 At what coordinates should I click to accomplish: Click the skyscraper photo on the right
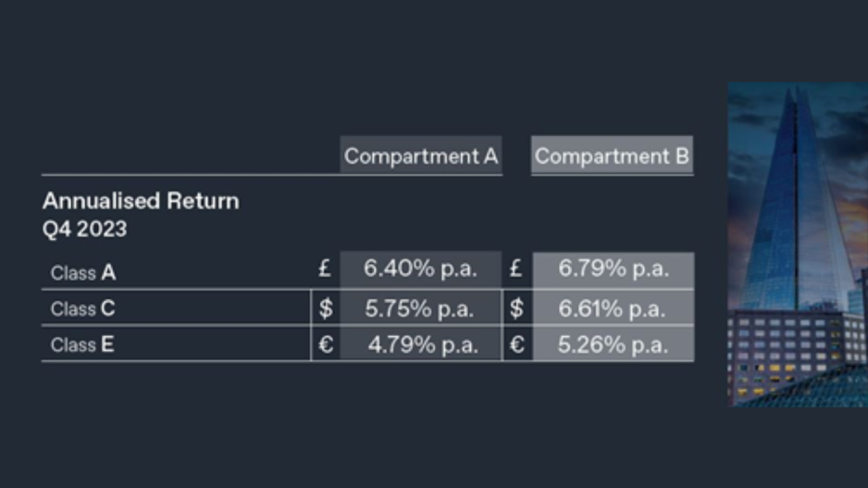[798, 244]
